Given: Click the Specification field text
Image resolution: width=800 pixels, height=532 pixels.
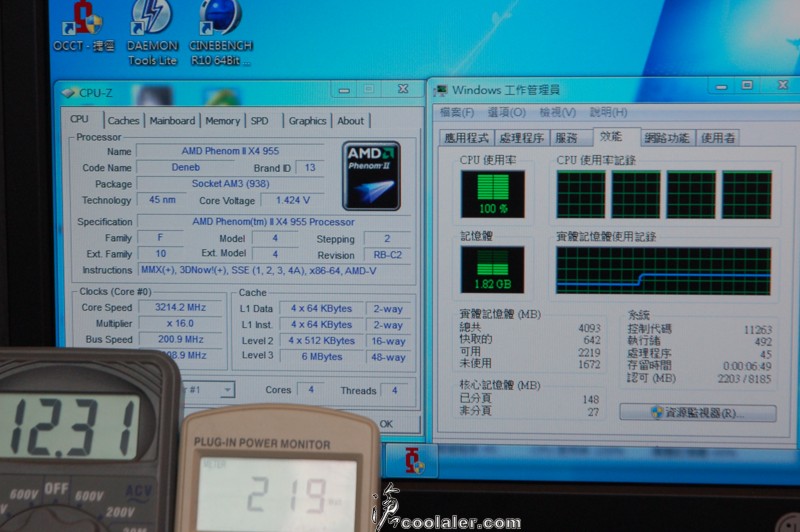Looking at the screenshot, I should [273, 222].
